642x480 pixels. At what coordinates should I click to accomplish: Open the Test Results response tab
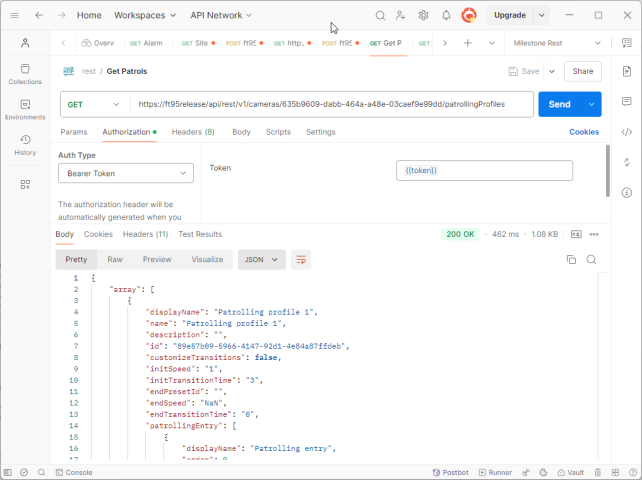coord(200,234)
